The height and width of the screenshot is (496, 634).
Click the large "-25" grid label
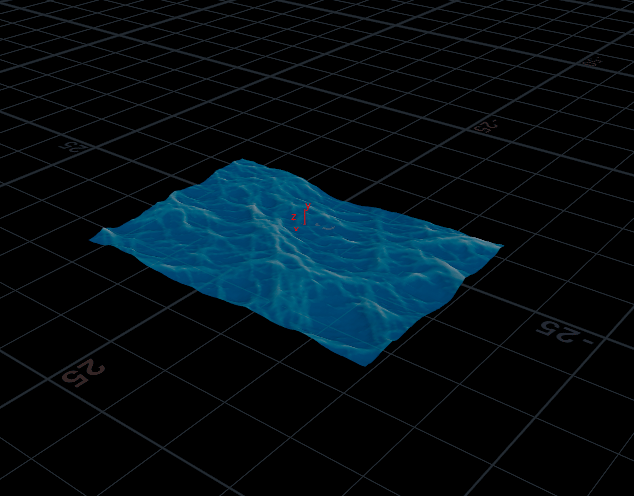565,333
